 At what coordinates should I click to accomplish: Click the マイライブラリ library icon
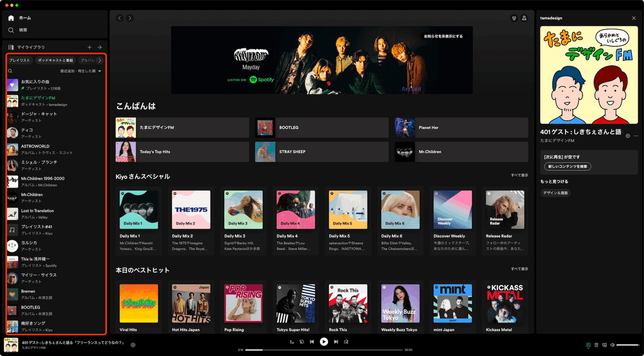[11, 47]
